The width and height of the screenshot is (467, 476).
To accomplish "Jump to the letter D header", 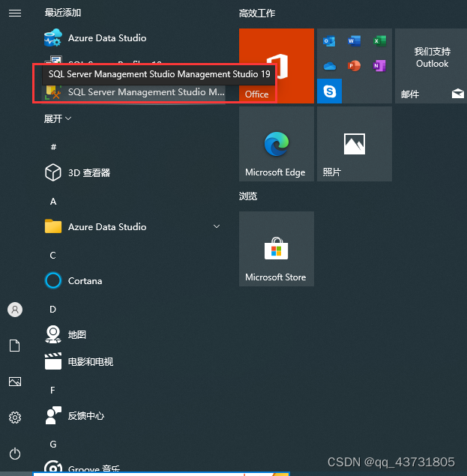I will [52, 310].
